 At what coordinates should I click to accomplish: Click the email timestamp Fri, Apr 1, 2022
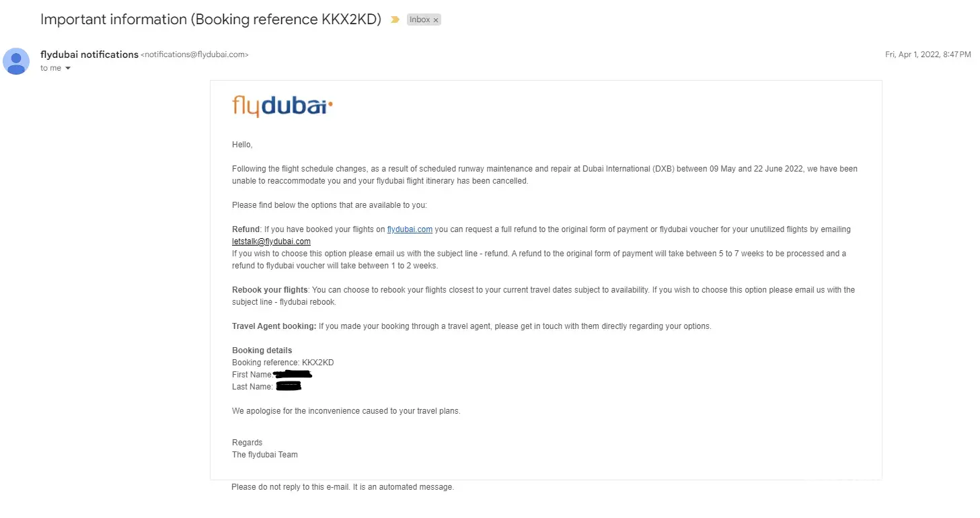[x=928, y=55]
